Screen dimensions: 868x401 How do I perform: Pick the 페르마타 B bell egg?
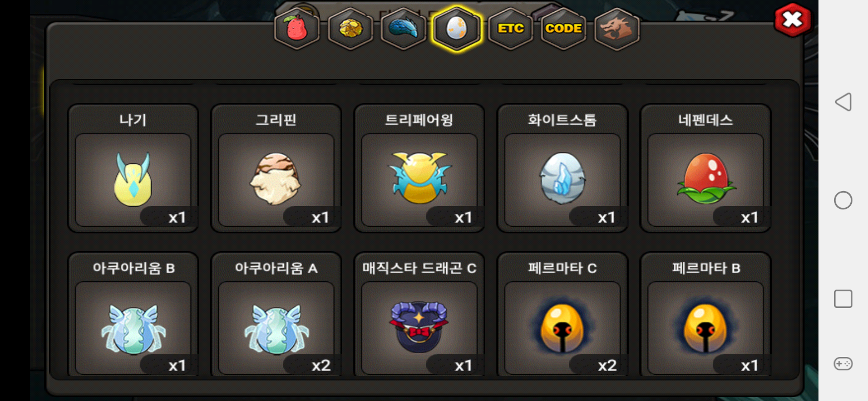[x=706, y=315]
